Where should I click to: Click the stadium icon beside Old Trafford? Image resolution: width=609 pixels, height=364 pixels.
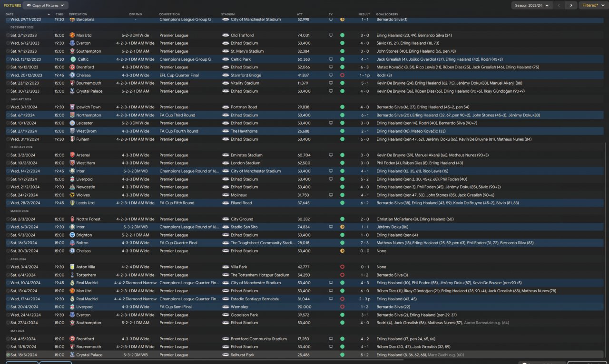pyautogui.click(x=226, y=35)
